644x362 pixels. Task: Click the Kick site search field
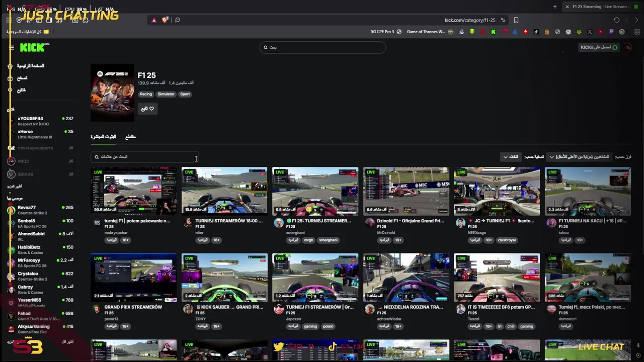tap(323, 47)
